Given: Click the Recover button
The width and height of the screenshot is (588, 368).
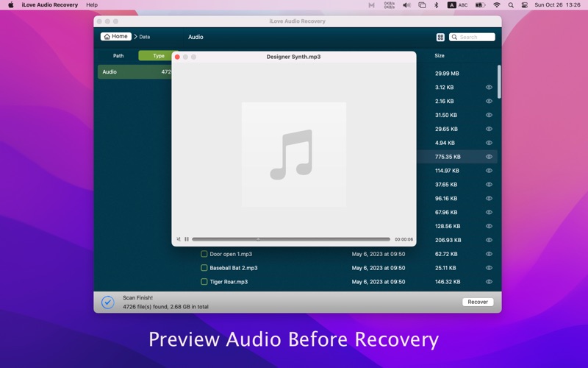Looking at the screenshot, I should [x=478, y=302].
